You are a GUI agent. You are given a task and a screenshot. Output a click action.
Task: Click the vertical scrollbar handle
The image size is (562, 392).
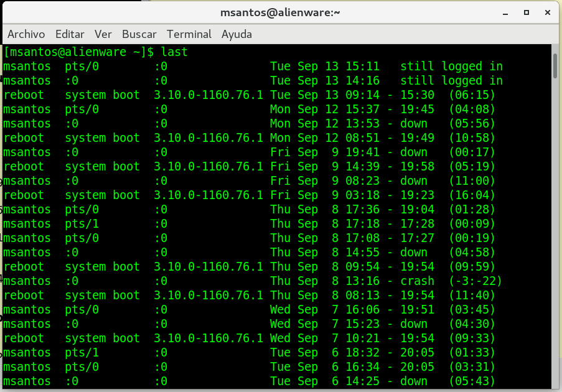click(555, 66)
